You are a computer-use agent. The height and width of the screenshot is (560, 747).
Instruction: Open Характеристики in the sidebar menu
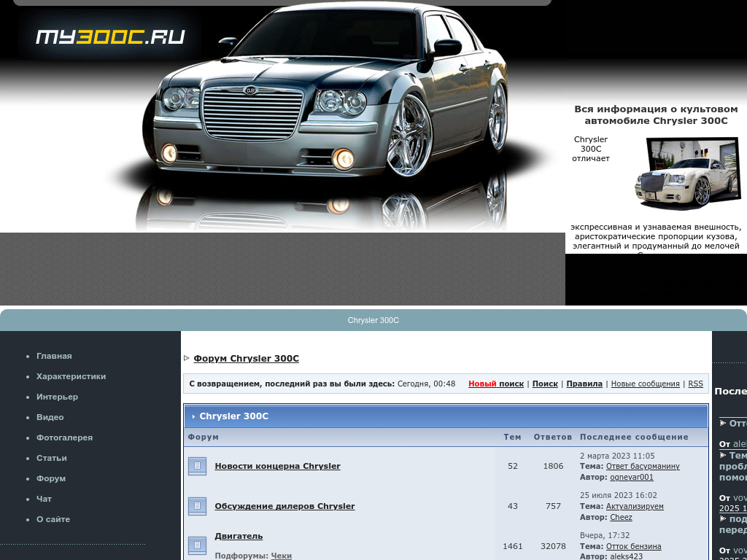tap(71, 376)
